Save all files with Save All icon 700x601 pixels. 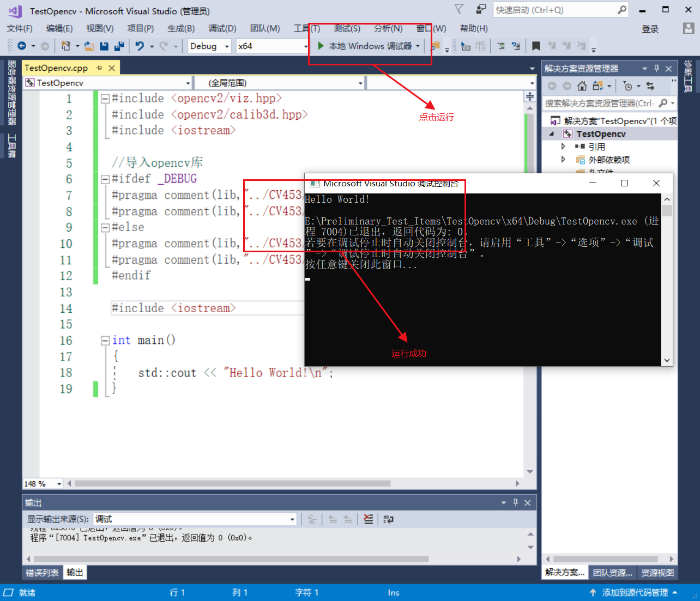click(119, 46)
